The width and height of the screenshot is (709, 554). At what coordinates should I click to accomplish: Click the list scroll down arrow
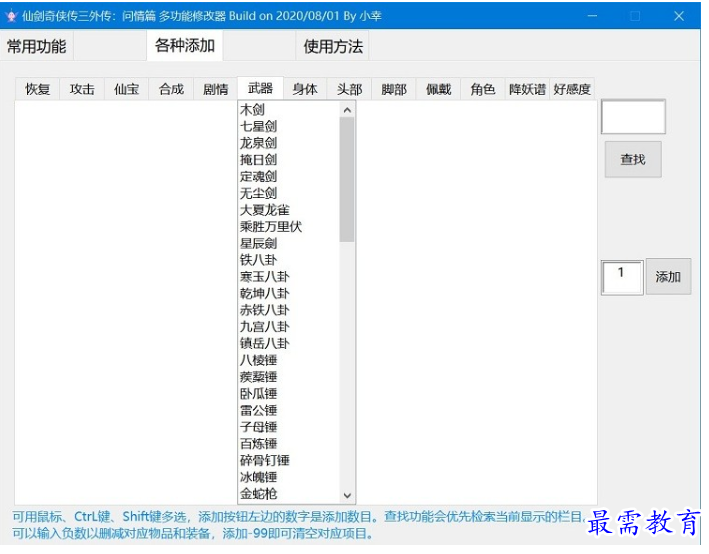click(x=347, y=495)
